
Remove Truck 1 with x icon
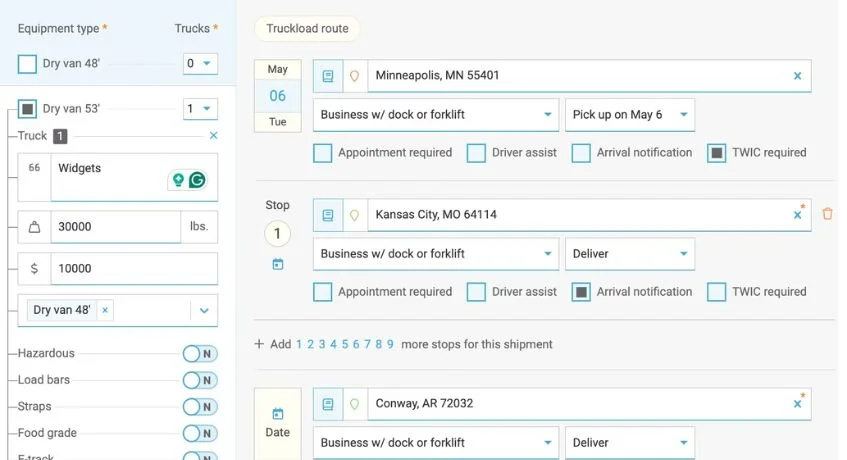coord(213,136)
